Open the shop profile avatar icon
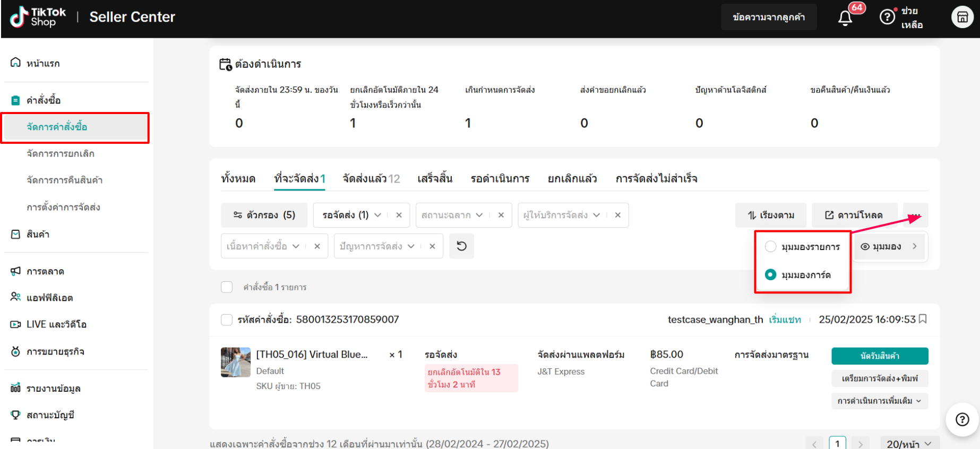This screenshot has width=980, height=449. [x=962, y=17]
